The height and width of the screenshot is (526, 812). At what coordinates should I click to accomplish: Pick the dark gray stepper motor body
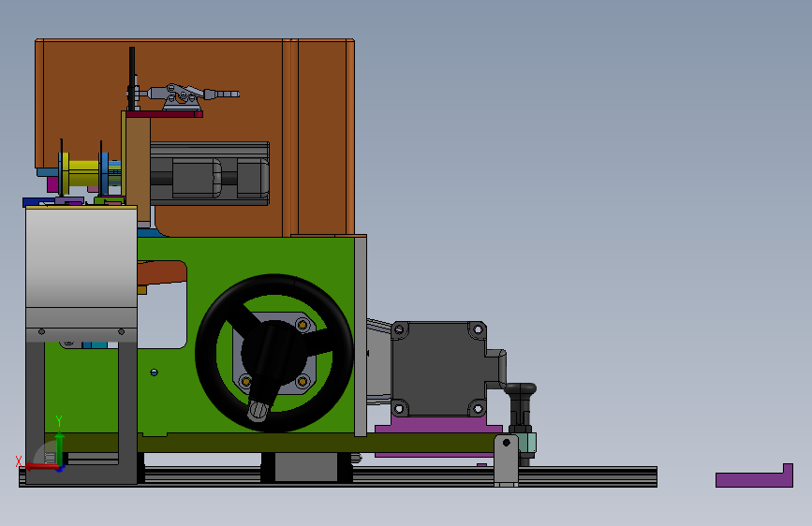coord(439,369)
